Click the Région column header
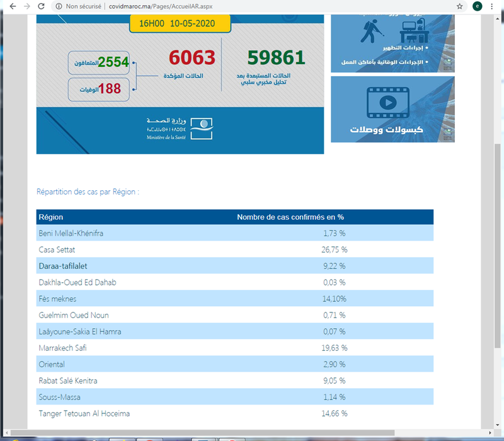 coord(51,217)
